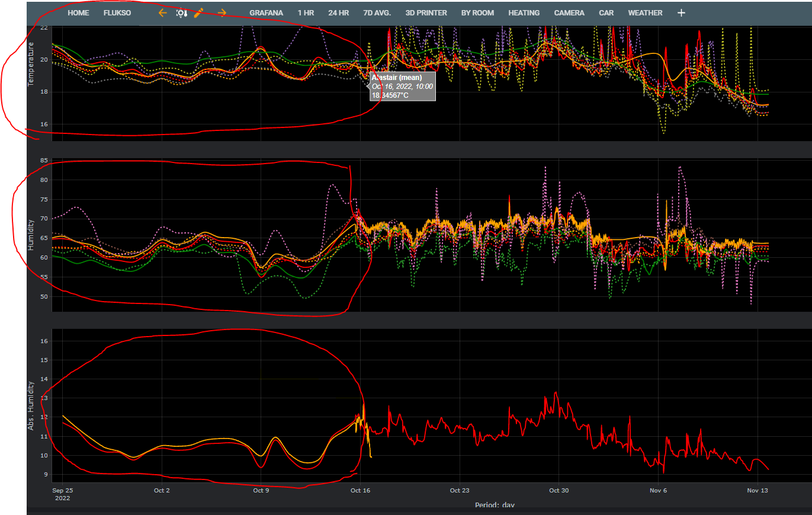The height and width of the screenshot is (515, 812).
Task: Open the HEATING page
Action: [524, 12]
